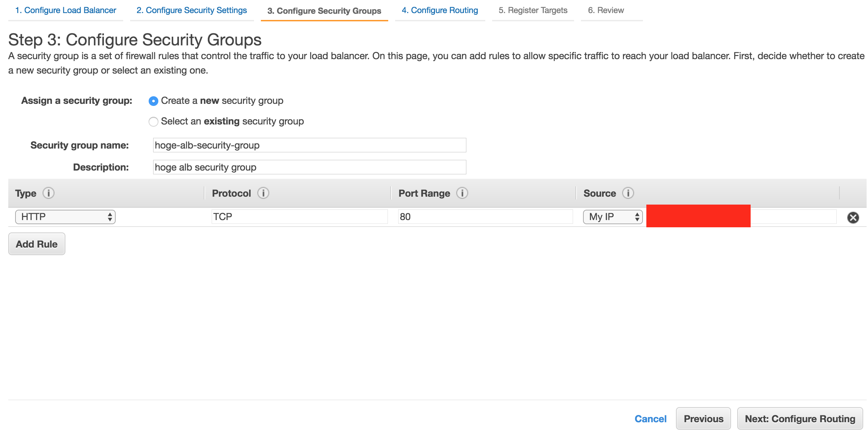The width and height of the screenshot is (868, 436).
Task: Open 6. Review tab
Action: 606,10
